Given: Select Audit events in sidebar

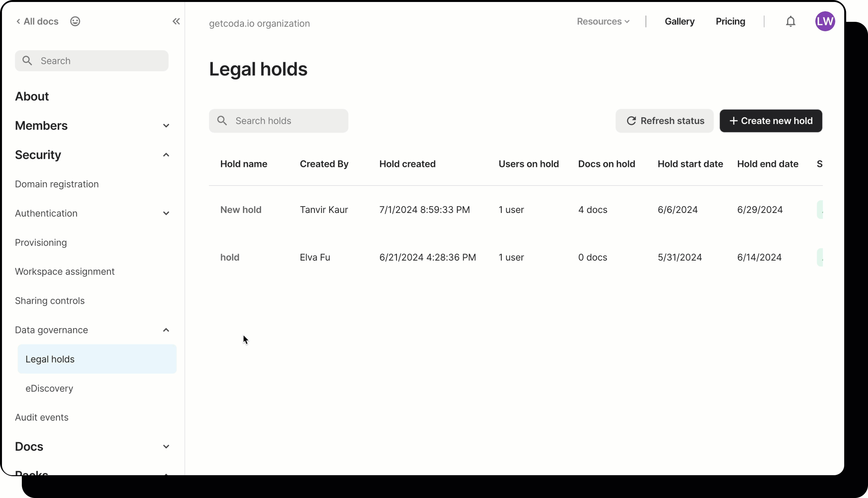Looking at the screenshot, I should pyautogui.click(x=42, y=418).
